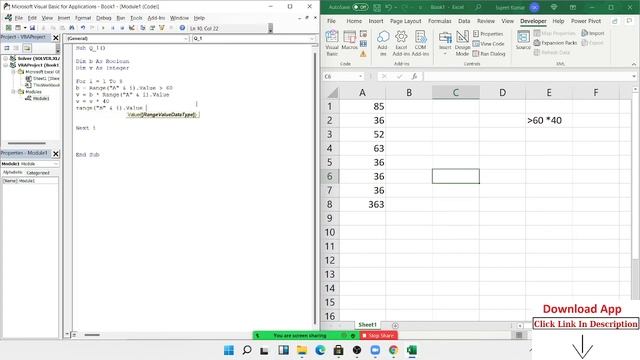Click View Code in Controls group
Screen dimensions: 640x360
[x=489, y=44]
